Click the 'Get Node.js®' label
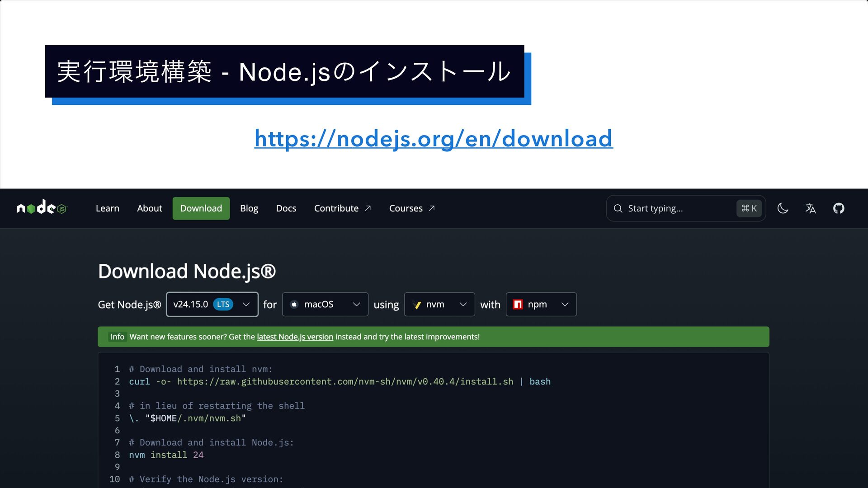Viewport: 868px width, 488px height. [129, 305]
